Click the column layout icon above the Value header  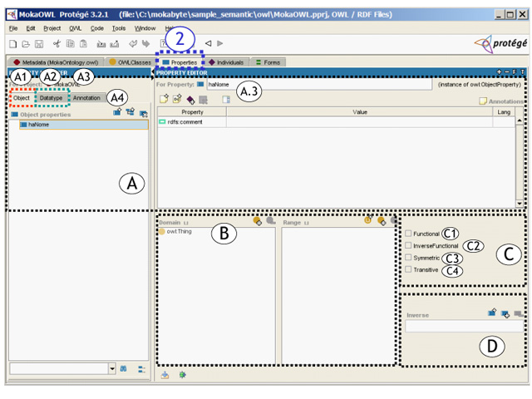(x=226, y=100)
